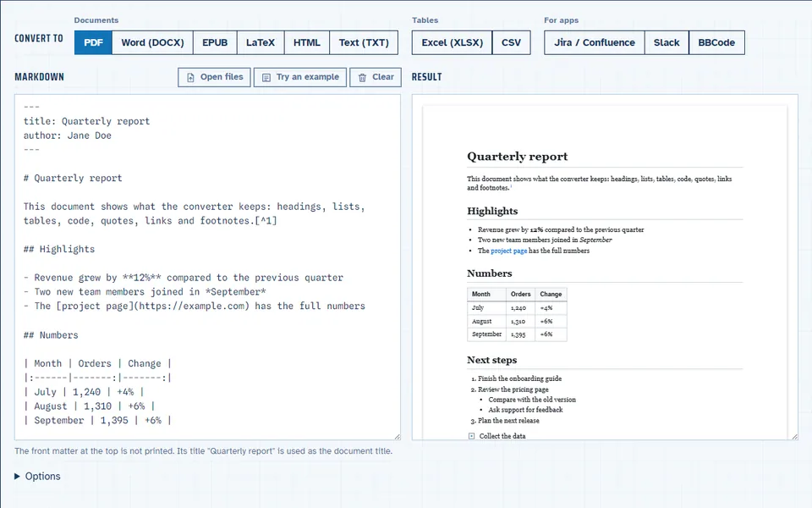This screenshot has width=812, height=508.
Task: Follow the project page link in preview
Action: pyautogui.click(x=508, y=251)
